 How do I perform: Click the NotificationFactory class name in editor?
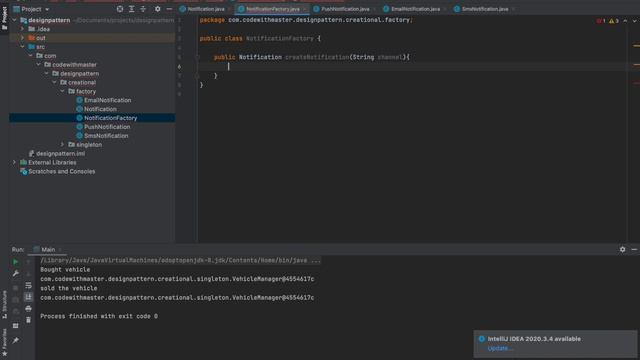[x=280, y=38]
